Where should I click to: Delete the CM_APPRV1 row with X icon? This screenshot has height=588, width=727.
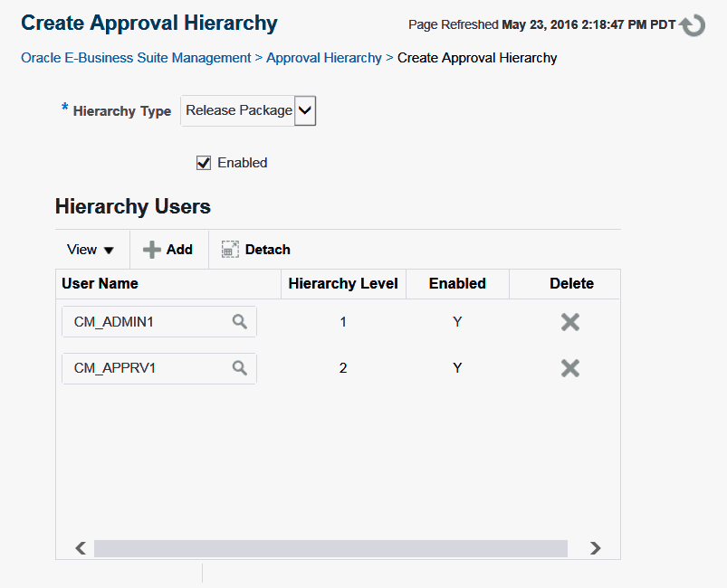[x=570, y=367]
